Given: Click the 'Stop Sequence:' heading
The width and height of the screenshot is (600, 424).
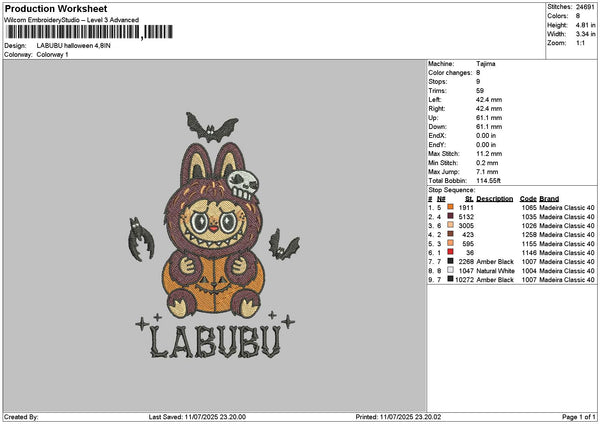Looking at the screenshot, I should [451, 190].
